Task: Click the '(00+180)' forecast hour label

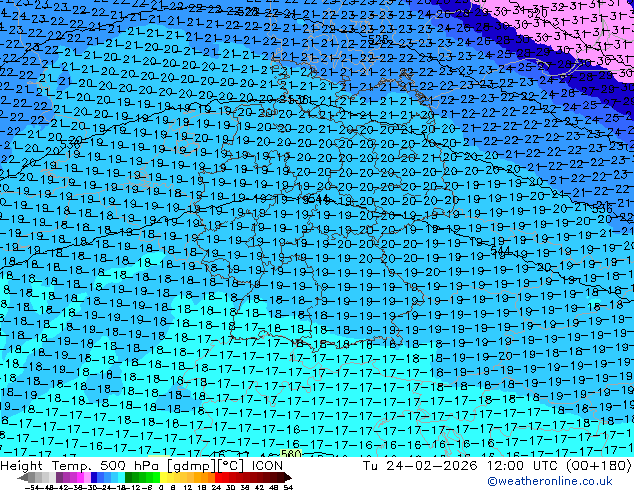Action: tap(598, 466)
